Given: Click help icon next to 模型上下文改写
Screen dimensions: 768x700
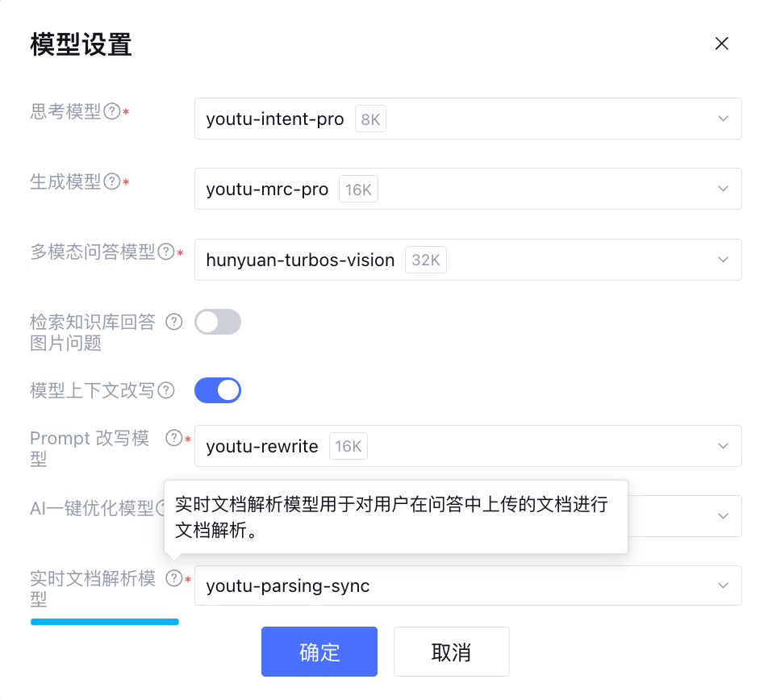Looking at the screenshot, I should click(x=166, y=390).
